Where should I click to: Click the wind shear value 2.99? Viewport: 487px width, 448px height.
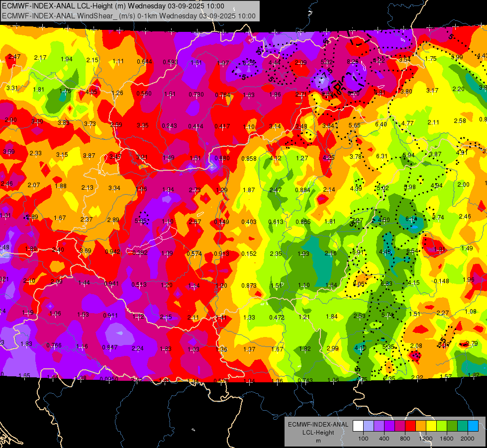point(332,348)
